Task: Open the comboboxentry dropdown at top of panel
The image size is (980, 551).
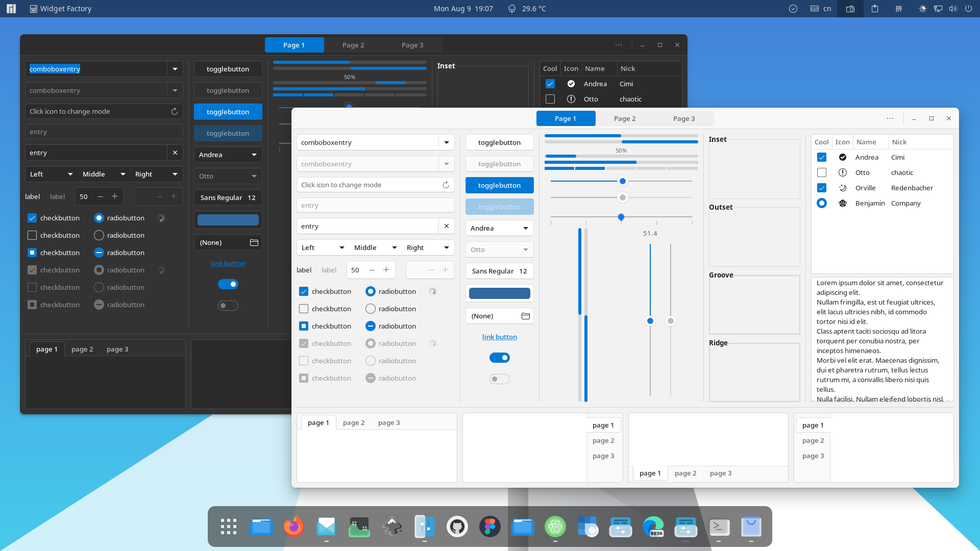Action: 175,69
